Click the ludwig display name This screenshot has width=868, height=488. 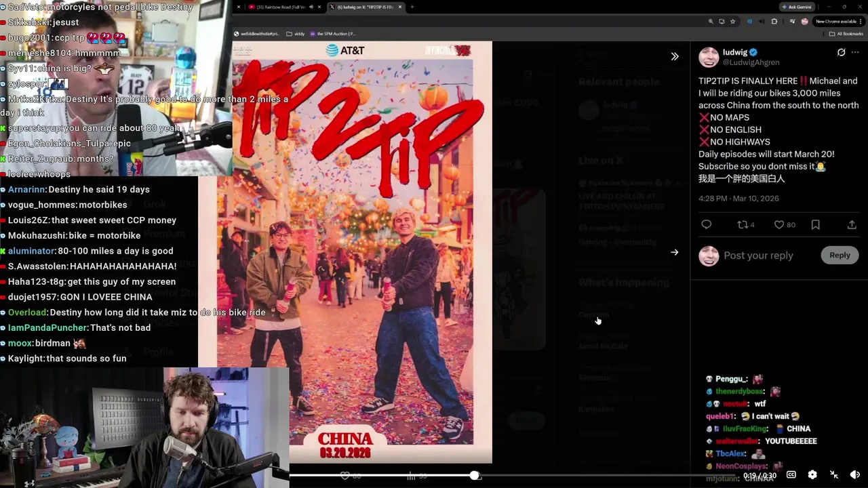click(x=734, y=52)
